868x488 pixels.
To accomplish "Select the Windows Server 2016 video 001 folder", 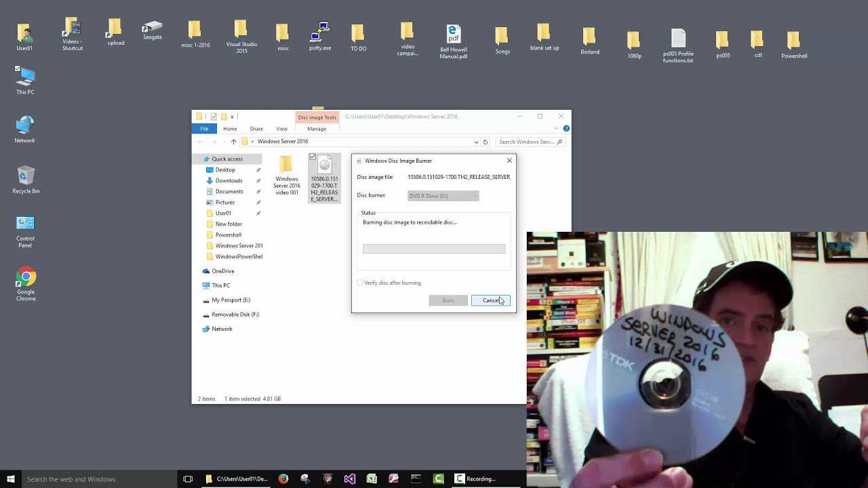I will (287, 176).
